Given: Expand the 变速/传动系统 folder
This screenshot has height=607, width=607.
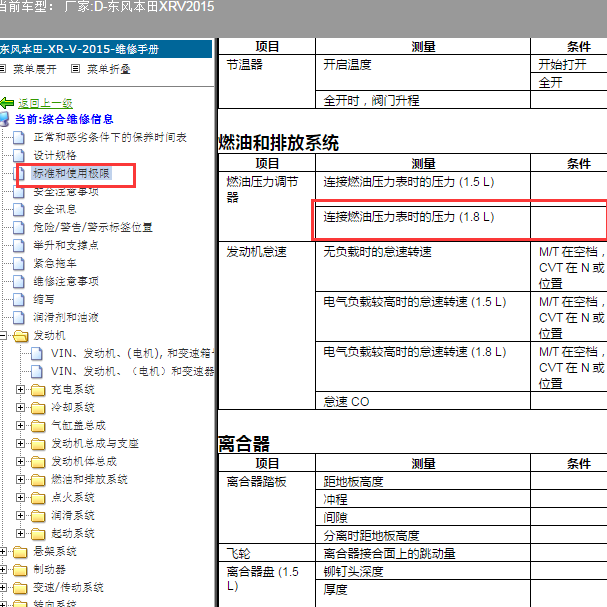Looking at the screenshot, I should (x=3, y=588).
